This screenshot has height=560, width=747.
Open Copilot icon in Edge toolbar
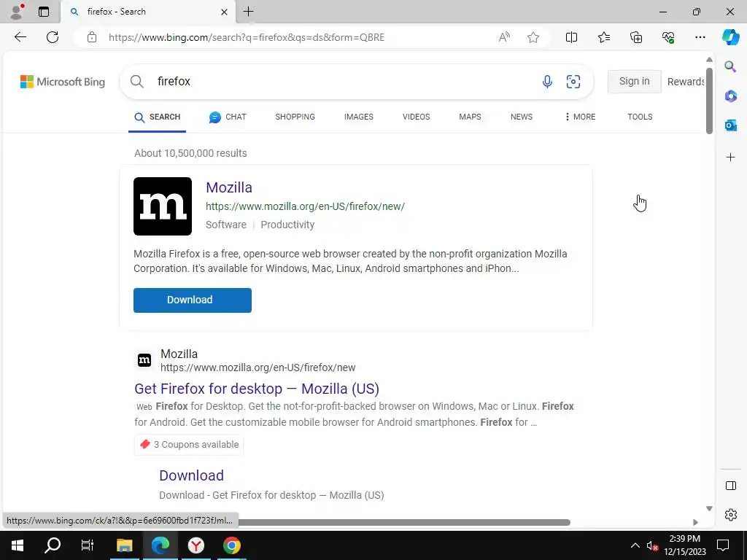tap(730, 37)
